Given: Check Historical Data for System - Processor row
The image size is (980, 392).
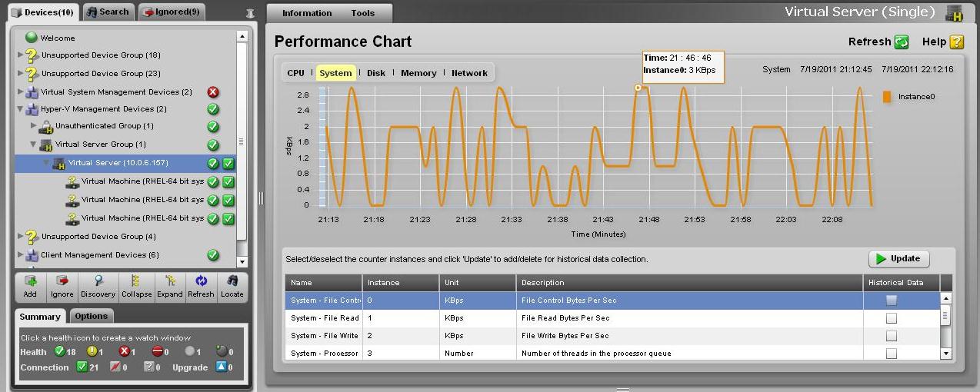Looking at the screenshot, I should (x=892, y=354).
